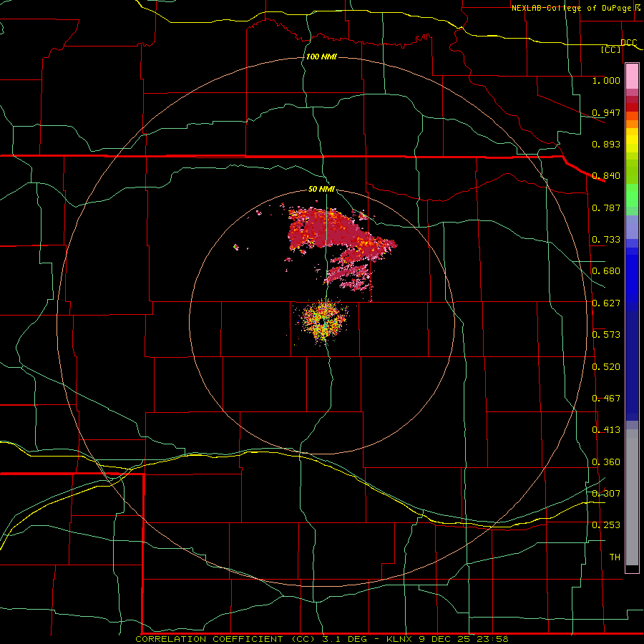Image resolution: width=644 pixels, height=644 pixels.
Task: Click the 0.947 scale value
Action: pyautogui.click(x=606, y=112)
